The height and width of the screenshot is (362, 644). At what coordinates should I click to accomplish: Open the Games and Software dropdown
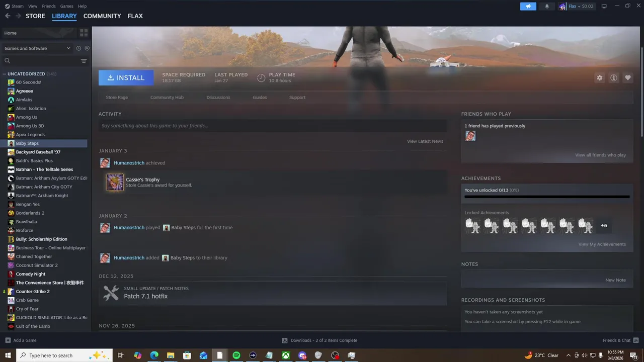(38, 48)
